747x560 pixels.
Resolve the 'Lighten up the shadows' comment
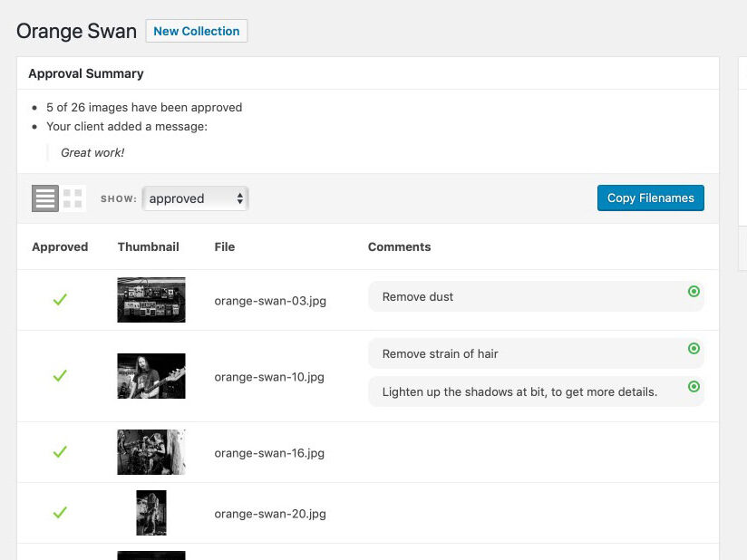(x=694, y=388)
